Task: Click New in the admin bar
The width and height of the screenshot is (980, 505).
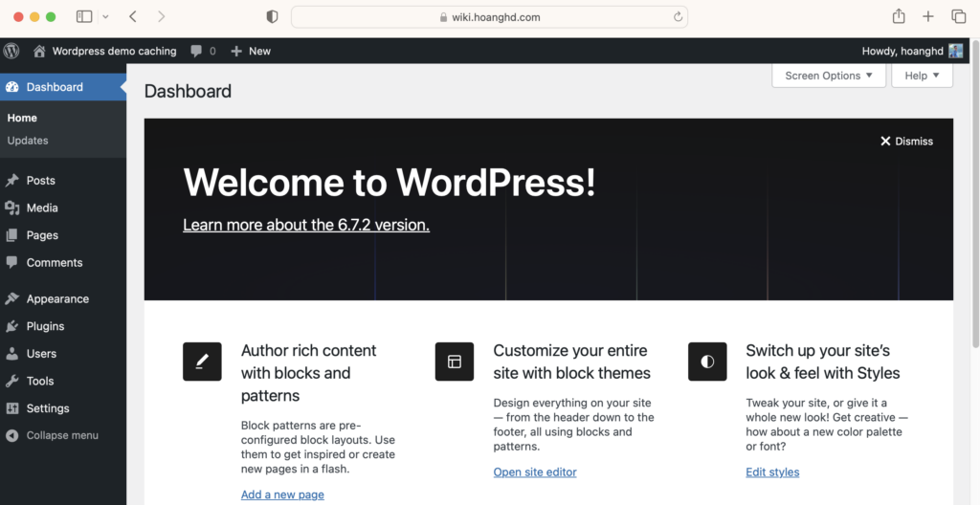Action: click(259, 52)
